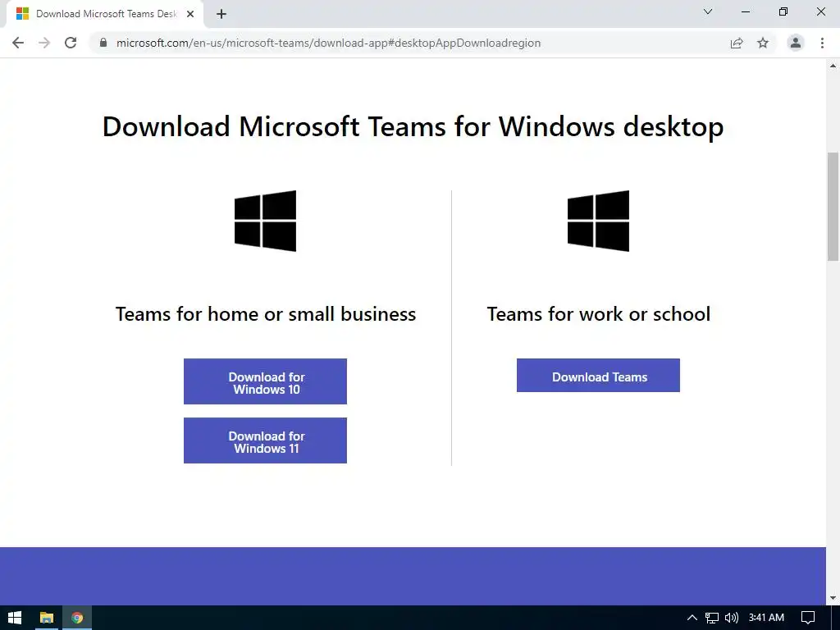This screenshot has width=840, height=630.
Task: Bookmark this page with the star
Action: [x=763, y=43]
